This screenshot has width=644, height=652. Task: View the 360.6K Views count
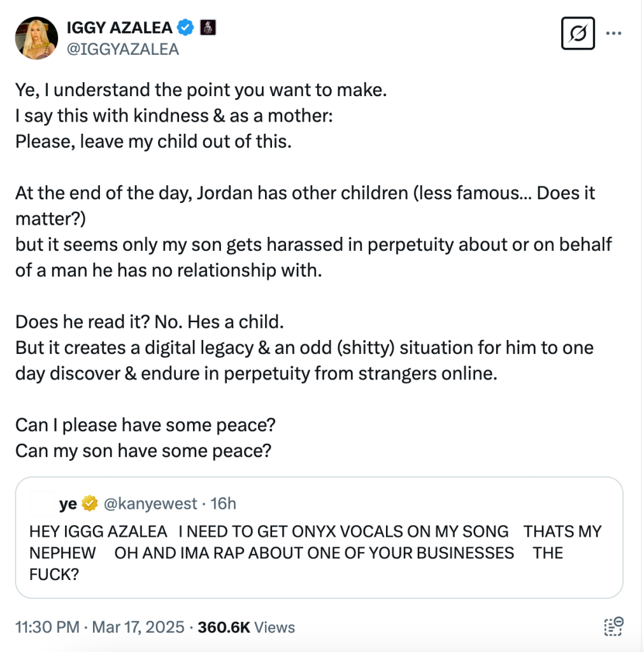[x=247, y=627]
